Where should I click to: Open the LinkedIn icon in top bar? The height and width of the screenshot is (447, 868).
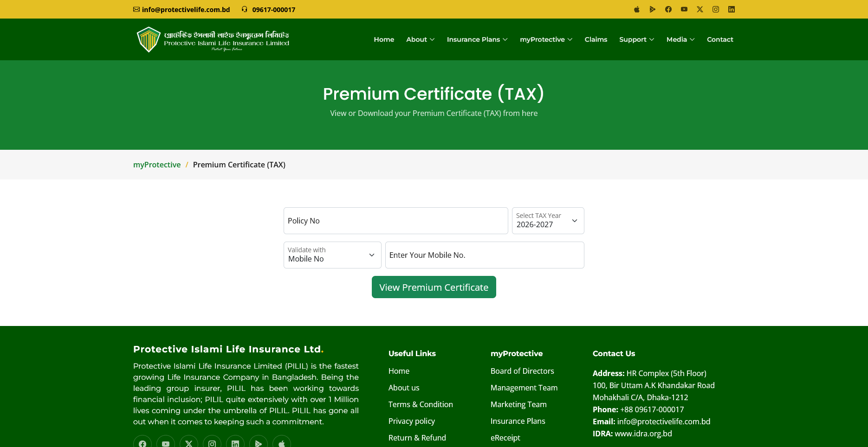[x=732, y=9]
